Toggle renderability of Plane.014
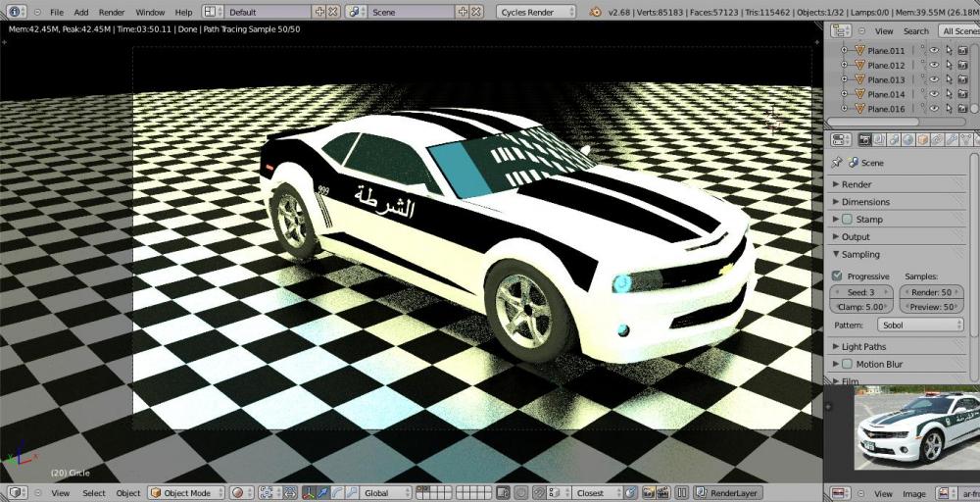 [963, 94]
